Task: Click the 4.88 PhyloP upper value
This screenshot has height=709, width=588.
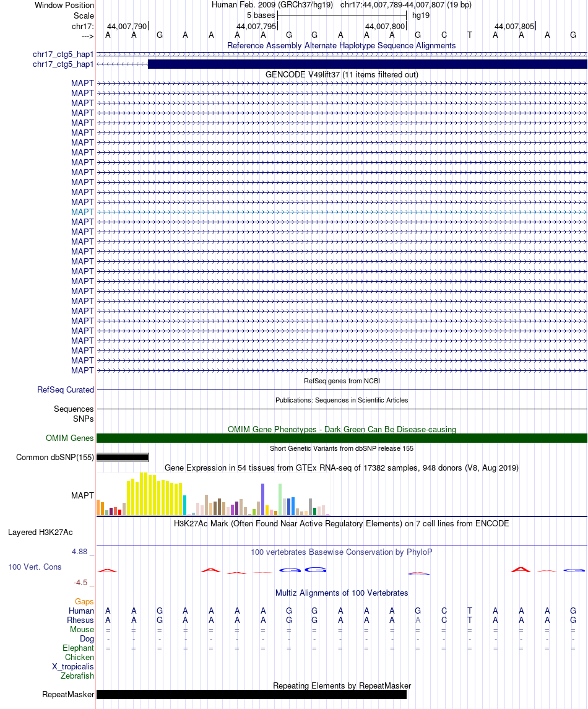Action: (x=80, y=552)
